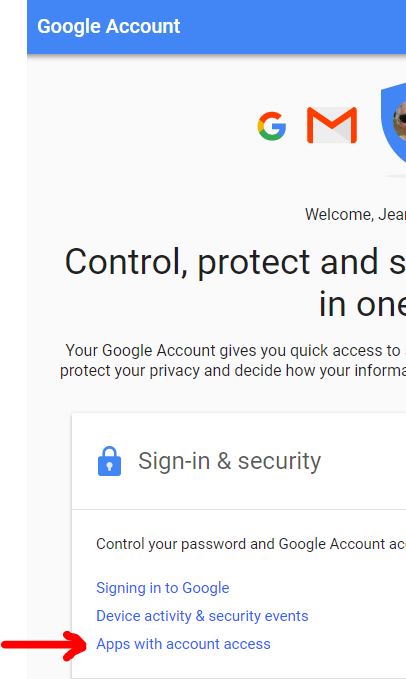Image resolution: width=406 pixels, height=679 pixels.
Task: Click empty area right of Sign-in & security title
Action: [x=364, y=461]
